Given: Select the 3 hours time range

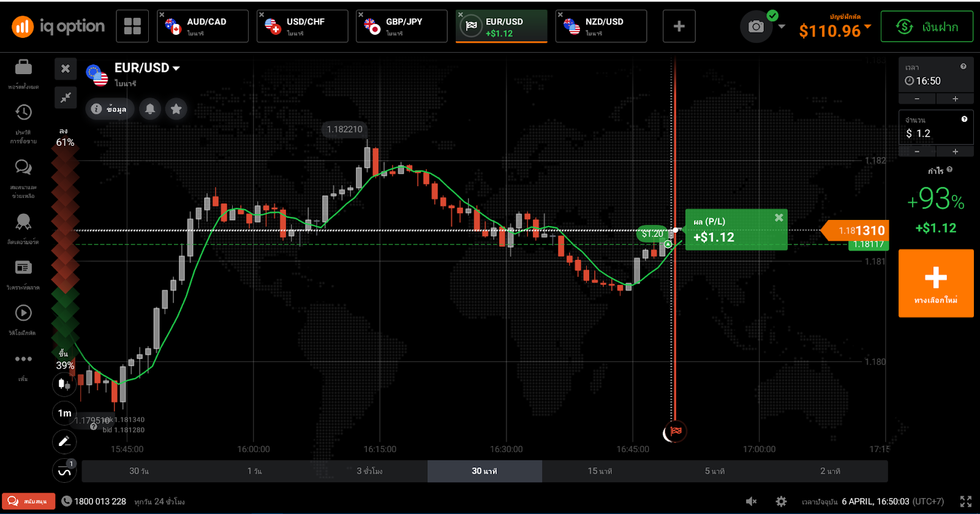Looking at the screenshot, I should click(369, 471).
